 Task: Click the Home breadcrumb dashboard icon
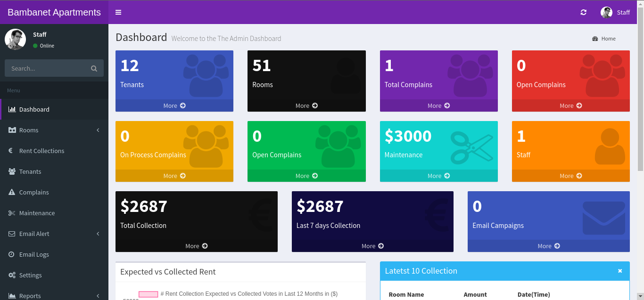click(595, 39)
